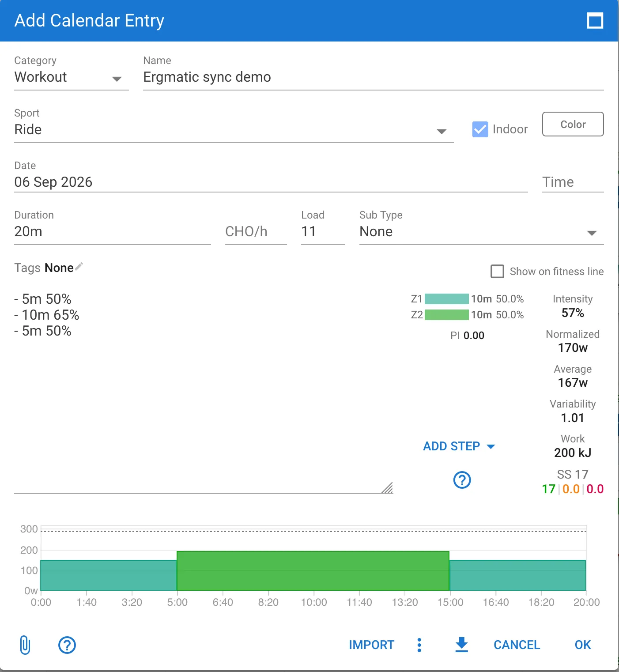Click the Color button

coord(573,124)
